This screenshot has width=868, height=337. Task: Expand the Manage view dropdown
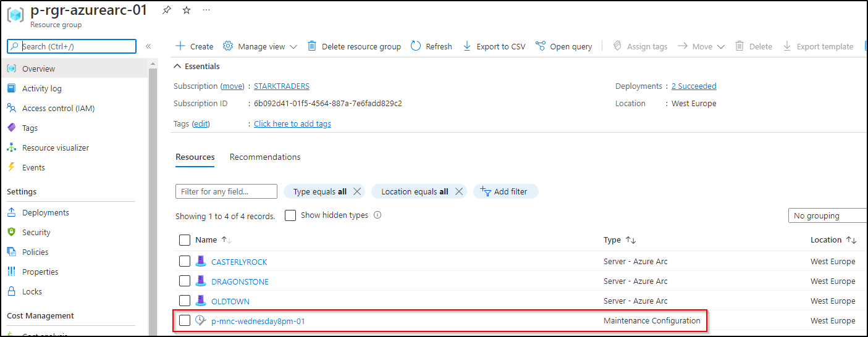[x=260, y=46]
